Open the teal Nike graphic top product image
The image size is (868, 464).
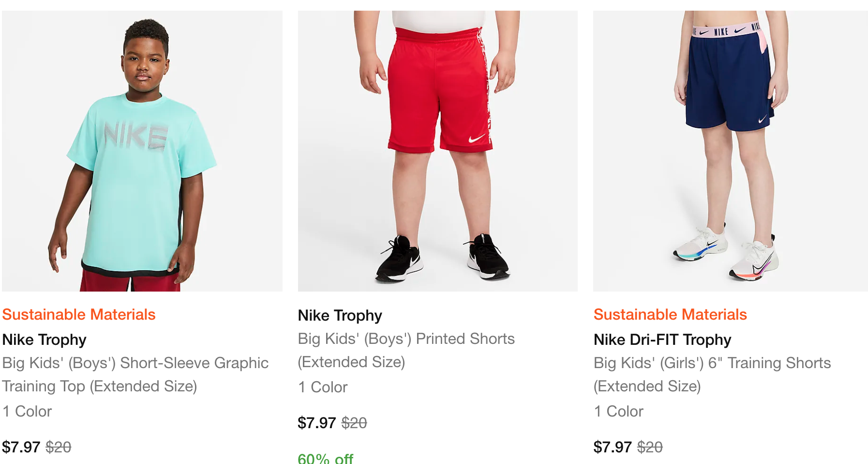(x=142, y=151)
